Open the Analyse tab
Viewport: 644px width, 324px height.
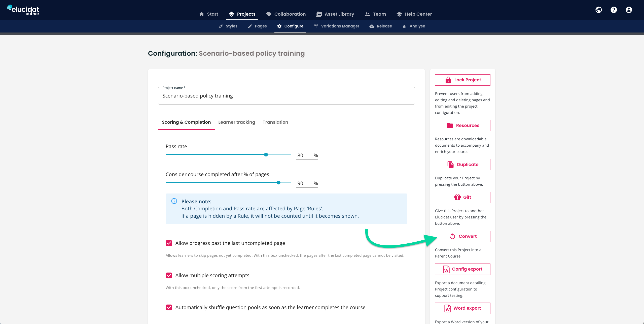click(414, 26)
